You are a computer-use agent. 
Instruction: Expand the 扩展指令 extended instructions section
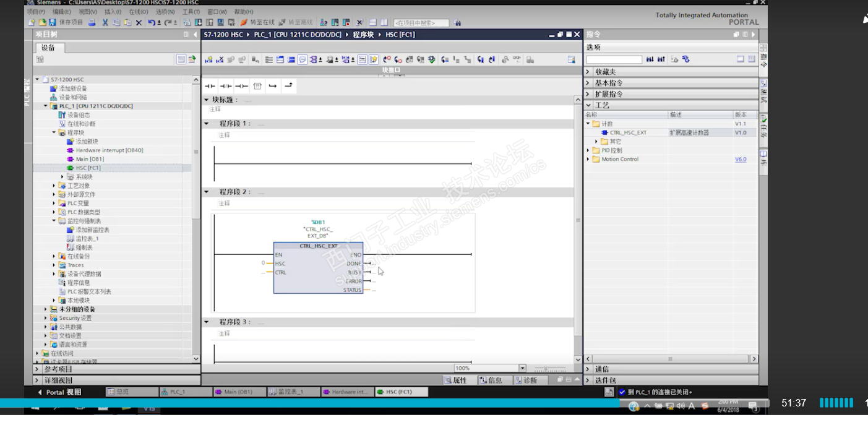588,94
